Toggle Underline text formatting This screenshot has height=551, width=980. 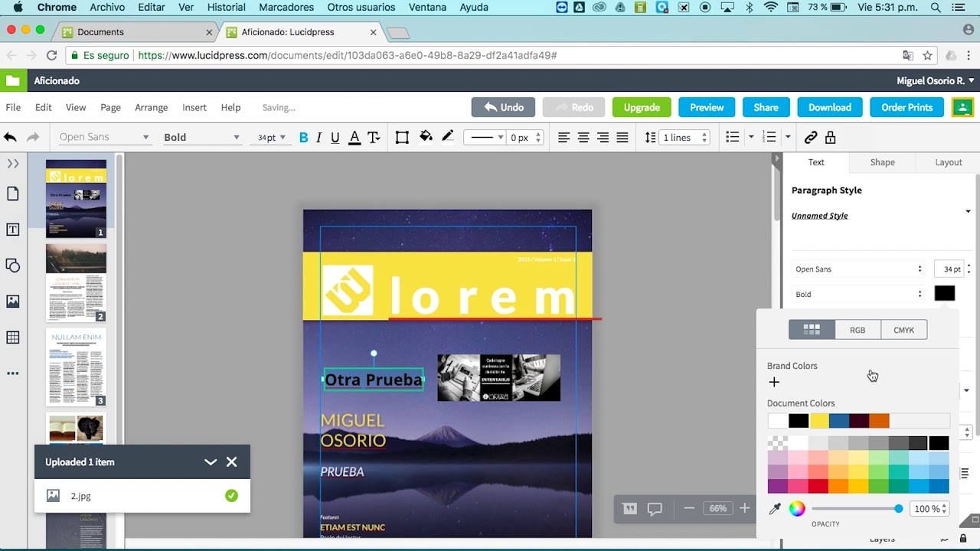335,138
